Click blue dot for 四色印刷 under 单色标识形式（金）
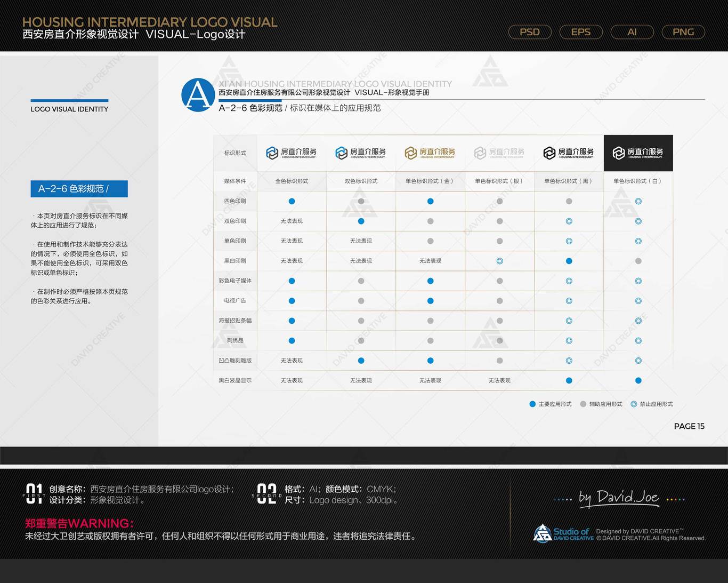This screenshot has width=728, height=583. click(430, 201)
